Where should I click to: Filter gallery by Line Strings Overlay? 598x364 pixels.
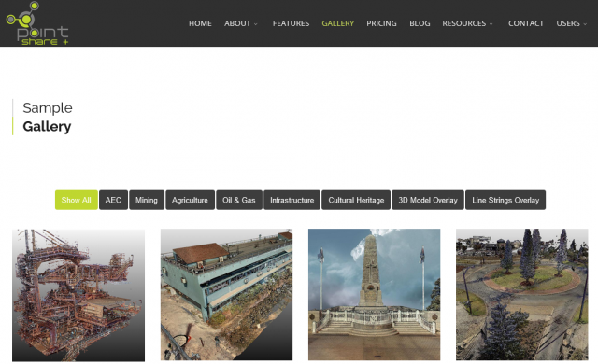(x=505, y=200)
